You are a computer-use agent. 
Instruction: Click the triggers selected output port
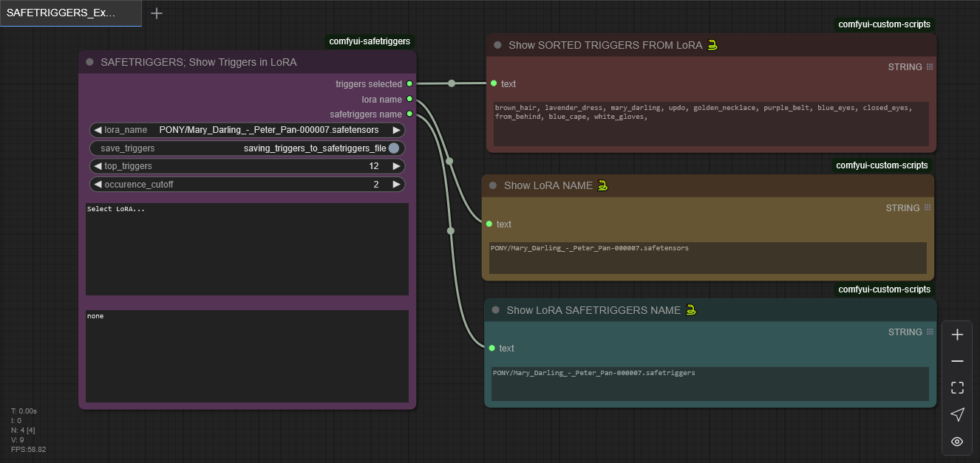[x=409, y=84]
